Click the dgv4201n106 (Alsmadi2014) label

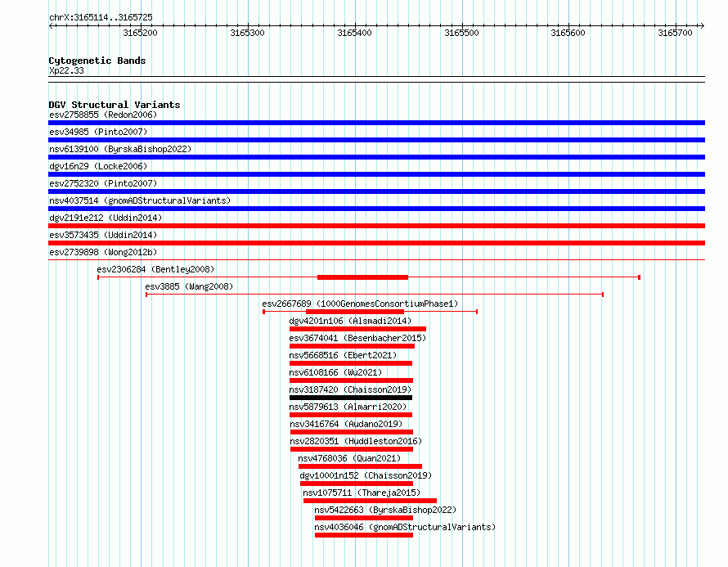click(x=350, y=321)
